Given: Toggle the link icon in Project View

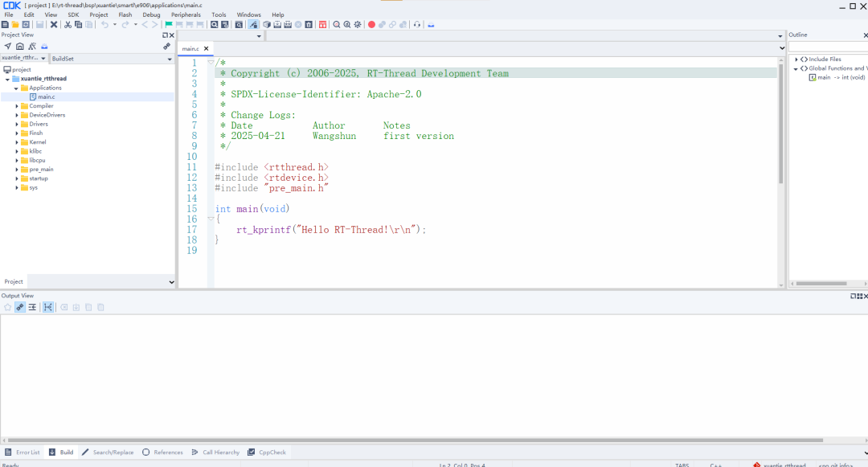Looking at the screenshot, I should coord(166,46).
